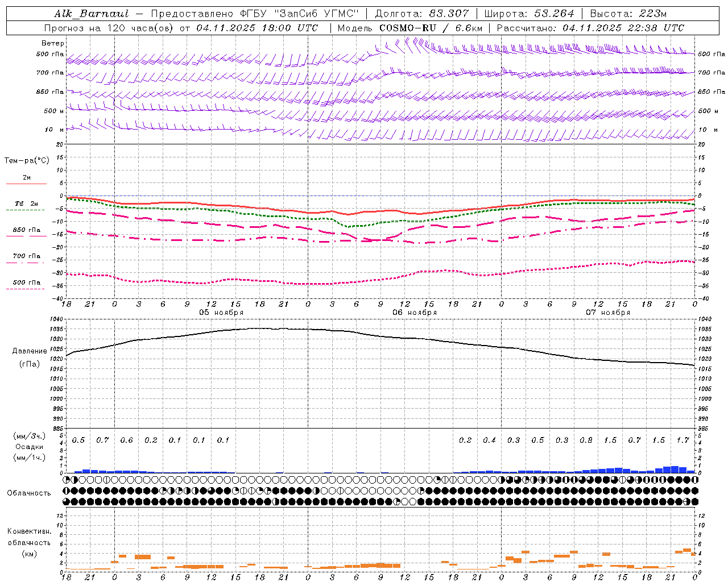Viewport: 728px width, 582px height.
Task: Click the 0.4 three-hour precipitation value
Action: point(489,440)
